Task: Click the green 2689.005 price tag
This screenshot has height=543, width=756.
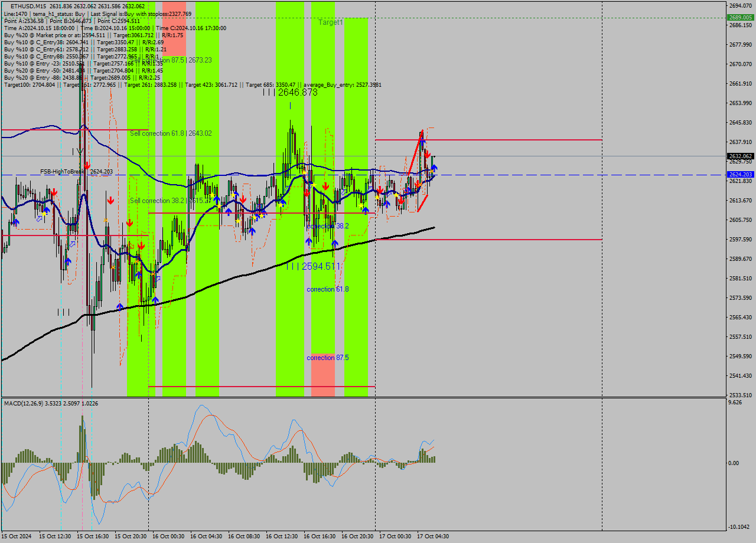Action: point(741,18)
